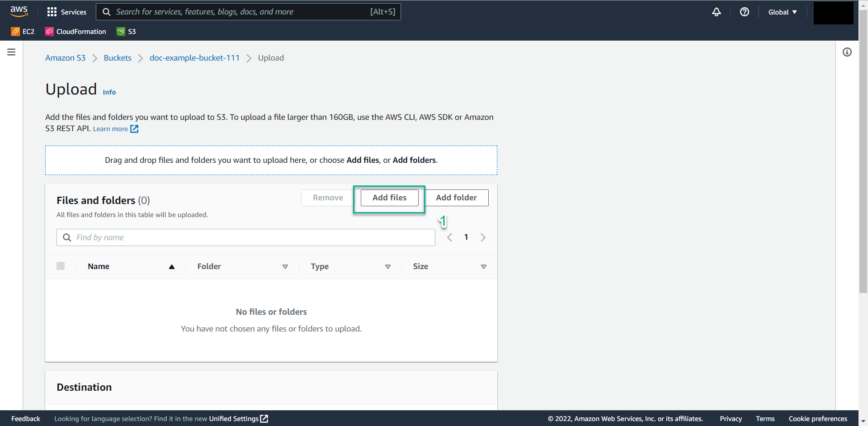The height and width of the screenshot is (426, 868).
Task: Go to Buckets breadcrumb
Action: pos(118,58)
